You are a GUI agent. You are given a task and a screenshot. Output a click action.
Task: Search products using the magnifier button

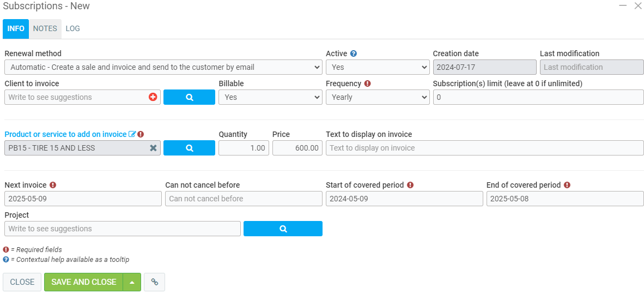tap(189, 148)
